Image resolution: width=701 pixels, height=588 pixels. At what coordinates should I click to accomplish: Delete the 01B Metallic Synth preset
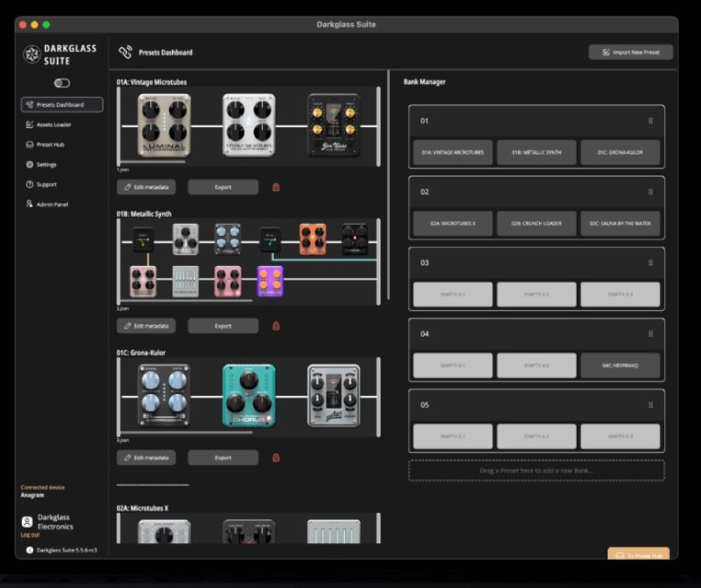tap(276, 326)
